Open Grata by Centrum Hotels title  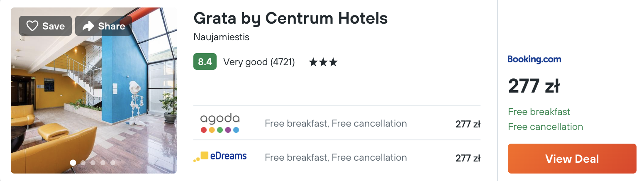(290, 18)
